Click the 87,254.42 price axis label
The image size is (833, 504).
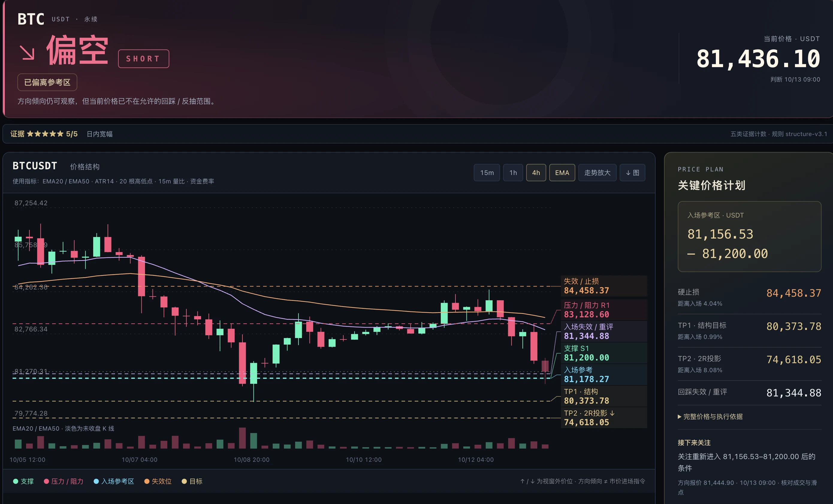click(x=31, y=203)
